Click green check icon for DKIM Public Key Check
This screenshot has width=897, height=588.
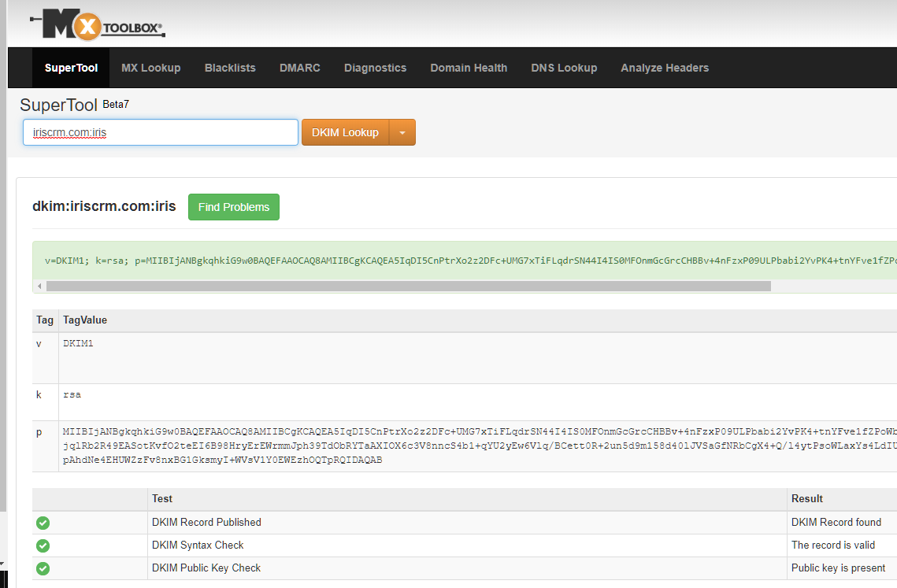(x=43, y=568)
